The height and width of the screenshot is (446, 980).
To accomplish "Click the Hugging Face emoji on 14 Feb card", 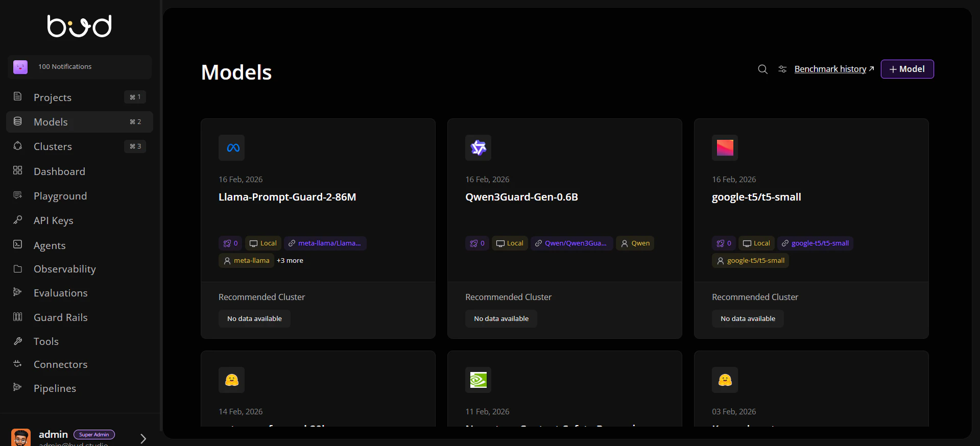I will [232, 380].
